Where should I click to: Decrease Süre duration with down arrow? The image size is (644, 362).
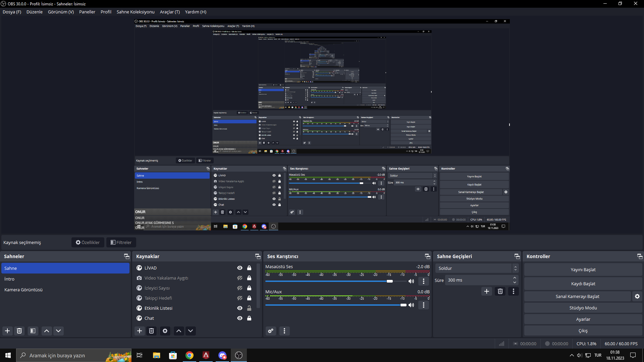pyautogui.click(x=515, y=282)
